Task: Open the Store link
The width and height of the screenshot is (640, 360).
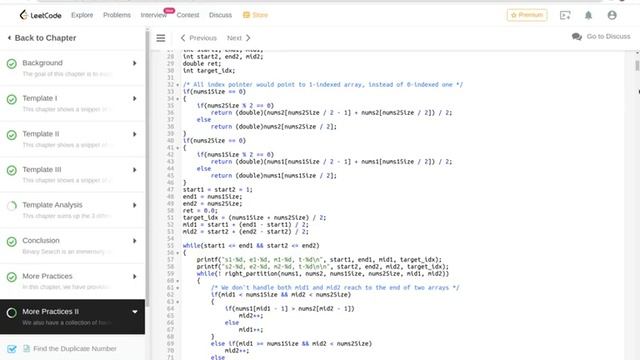Action: [256, 15]
